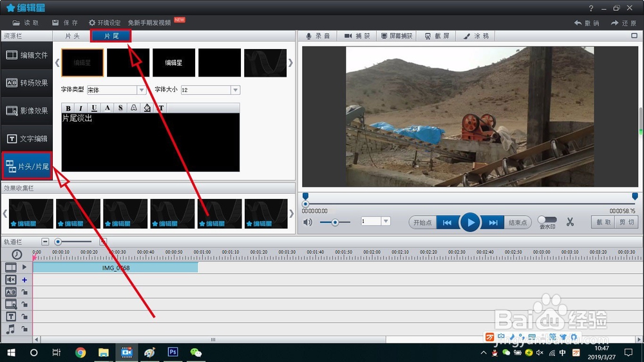644x362 pixels.
Task: Toggle lock on image effect track
Action: [24, 305]
